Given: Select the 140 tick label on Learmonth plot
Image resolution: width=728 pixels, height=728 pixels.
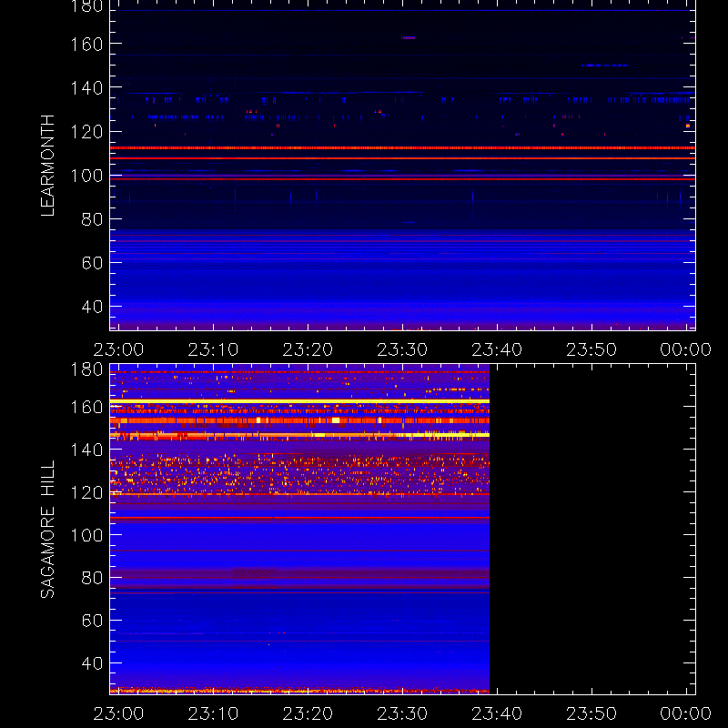Looking at the screenshot, I should [x=86, y=87].
